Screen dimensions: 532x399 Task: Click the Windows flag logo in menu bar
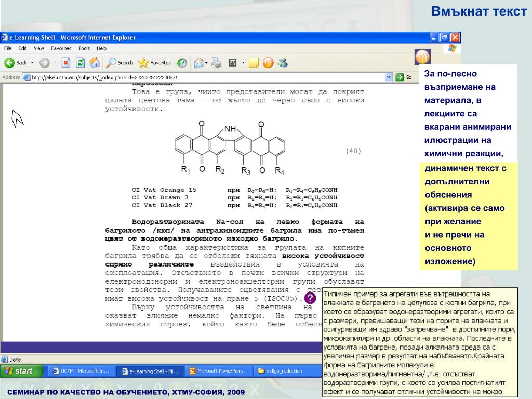click(x=453, y=48)
